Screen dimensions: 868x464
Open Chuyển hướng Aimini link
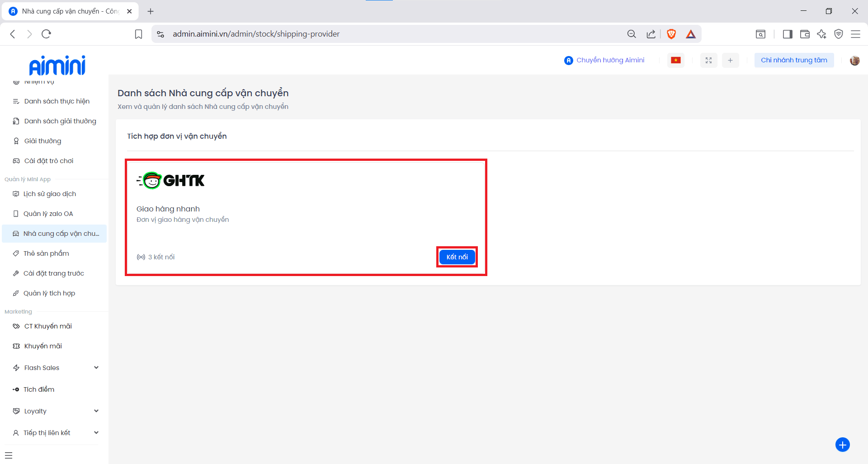[610, 60]
